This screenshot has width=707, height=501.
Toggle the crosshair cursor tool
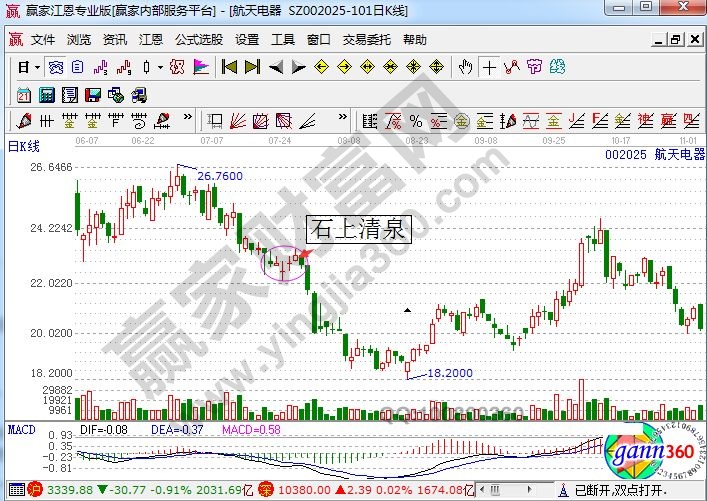(x=489, y=68)
